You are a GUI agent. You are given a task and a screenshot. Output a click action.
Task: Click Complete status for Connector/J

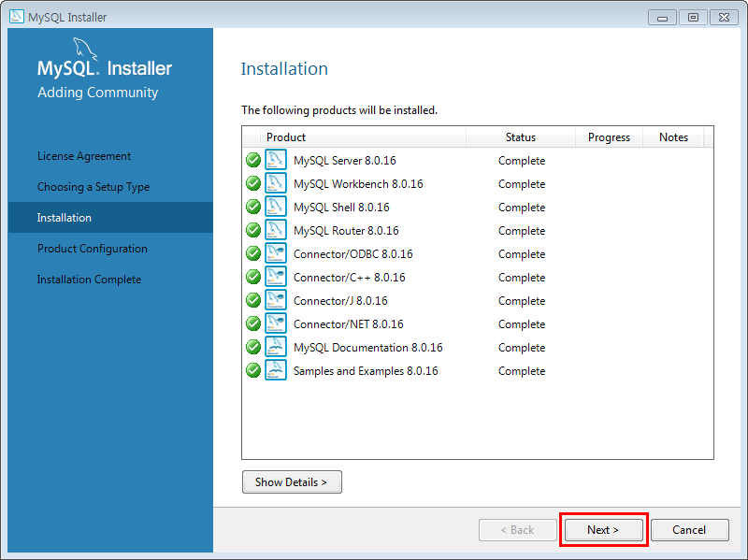522,301
